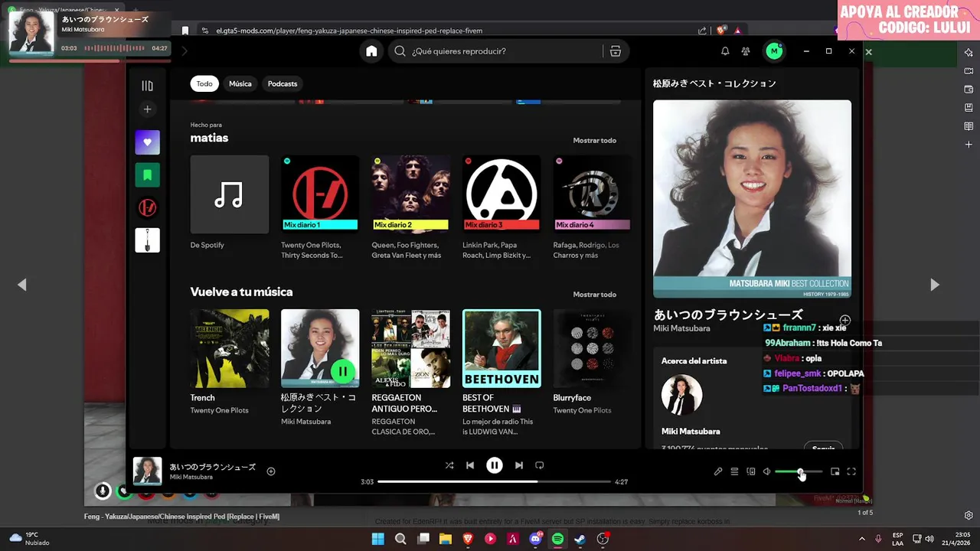Click Mostrar todo beside Vuelve a tu música

(x=594, y=295)
